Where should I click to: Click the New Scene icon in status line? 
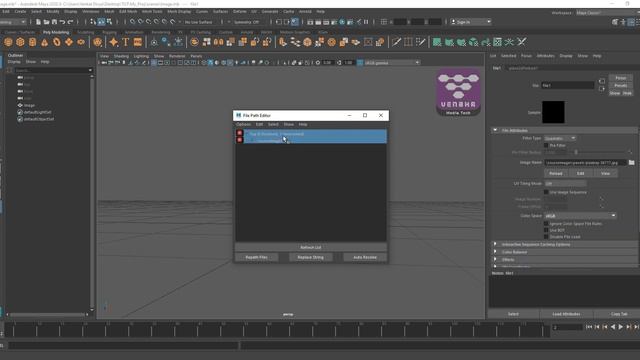tap(38, 22)
